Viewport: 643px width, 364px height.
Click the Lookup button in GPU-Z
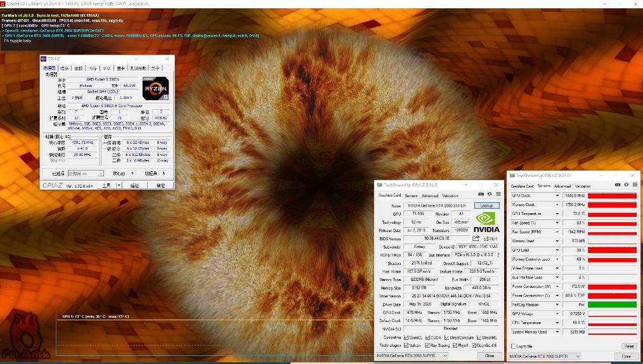point(487,205)
